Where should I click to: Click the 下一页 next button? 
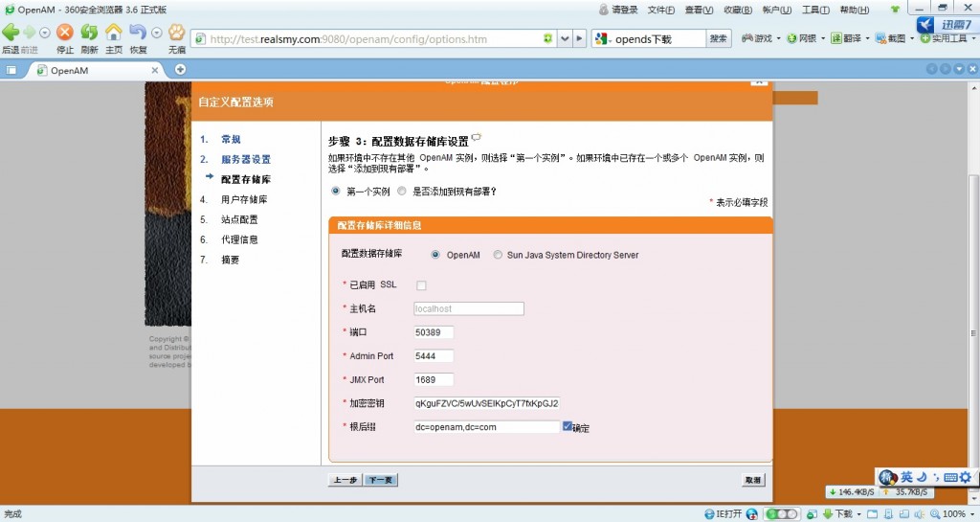tap(381, 480)
